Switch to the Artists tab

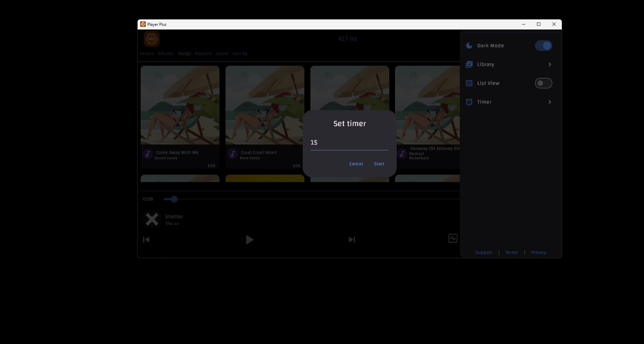[147, 54]
